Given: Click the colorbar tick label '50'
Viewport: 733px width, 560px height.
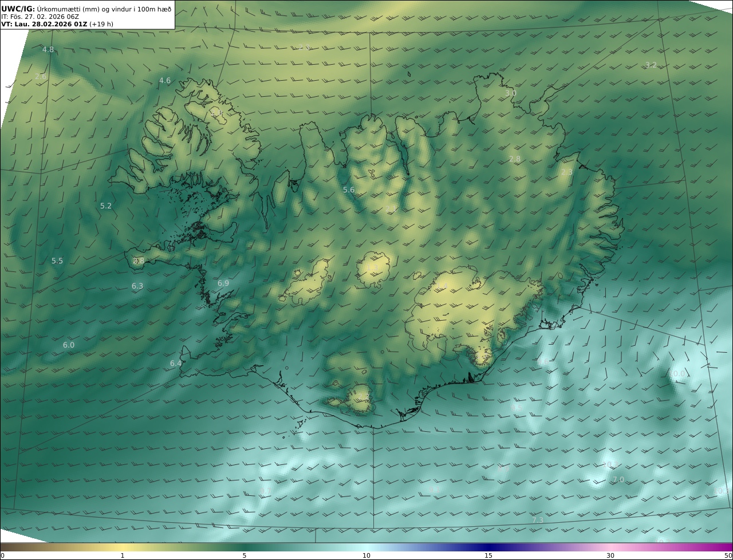Looking at the screenshot, I should [728, 555].
